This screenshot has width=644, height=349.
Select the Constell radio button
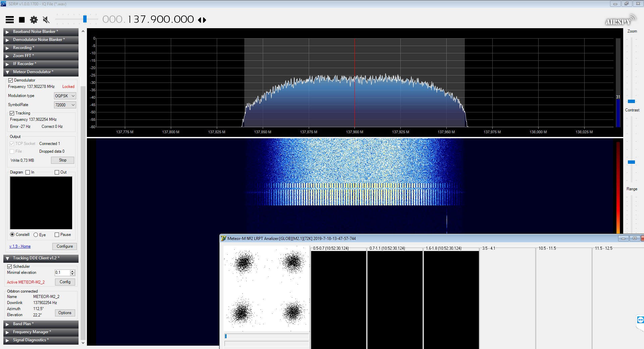coord(12,235)
